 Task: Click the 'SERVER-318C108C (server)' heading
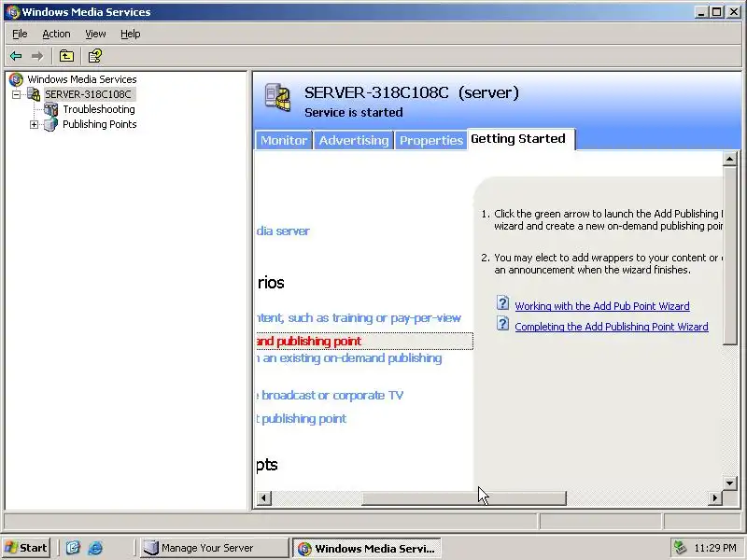click(x=412, y=92)
